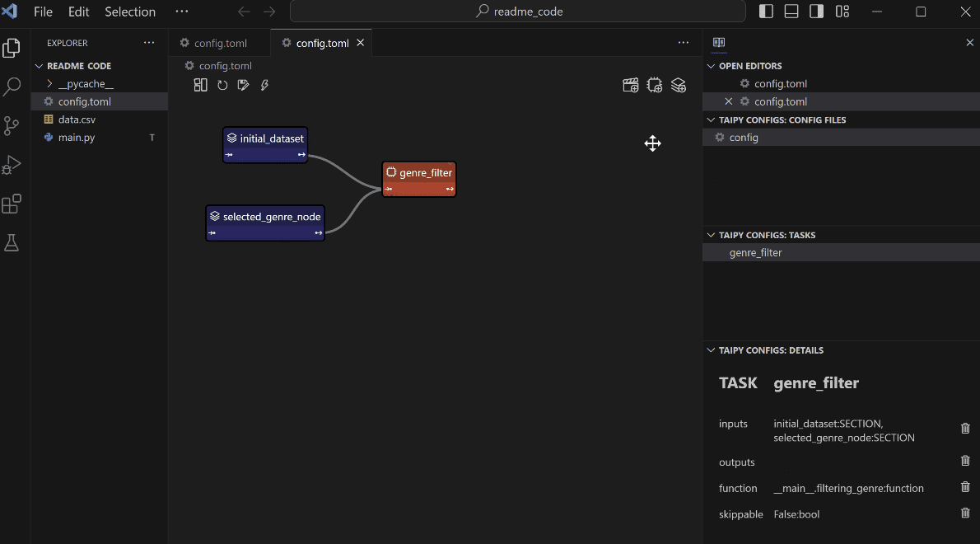Switch to the first config.toml tab
The height and width of the screenshot is (544, 980).
point(220,43)
